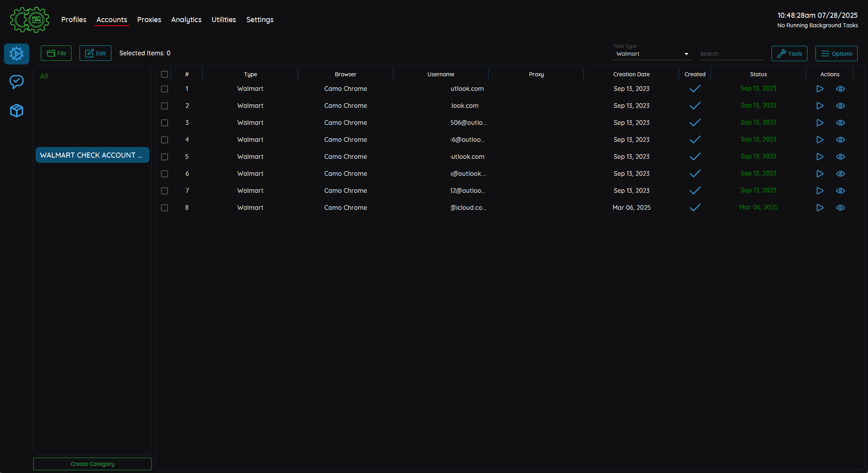Switch to the Proxies tab
Screen dimensions: 868x473
tap(149, 20)
